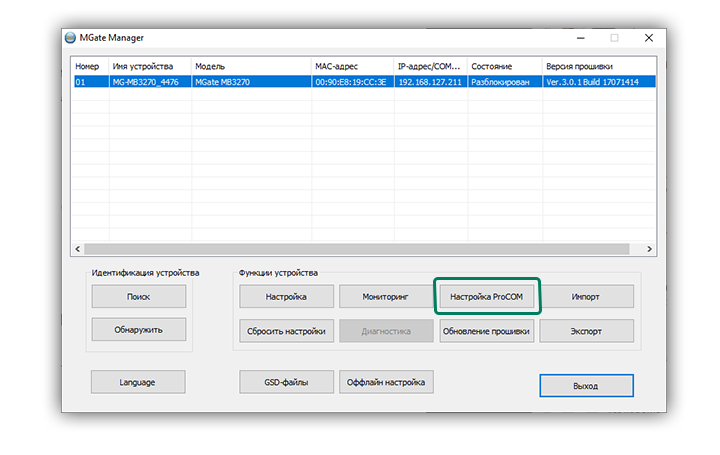Open Обновление прошивки firmware update

click(x=487, y=331)
